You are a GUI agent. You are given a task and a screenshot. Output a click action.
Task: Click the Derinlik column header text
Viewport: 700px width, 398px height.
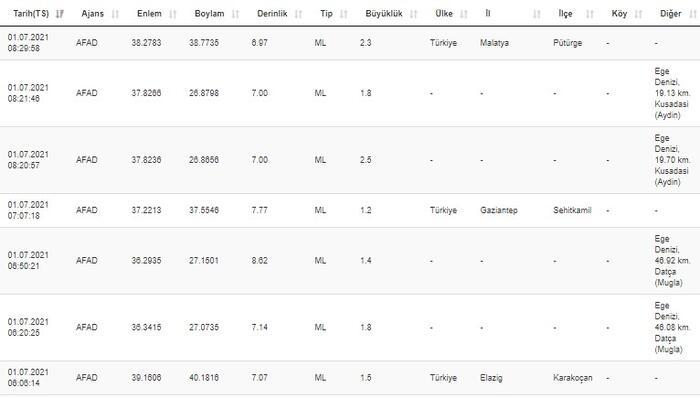[x=272, y=14]
